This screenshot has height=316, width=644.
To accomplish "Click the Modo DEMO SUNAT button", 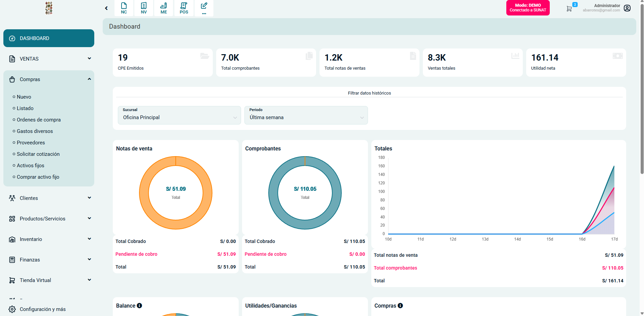I will (x=528, y=8).
